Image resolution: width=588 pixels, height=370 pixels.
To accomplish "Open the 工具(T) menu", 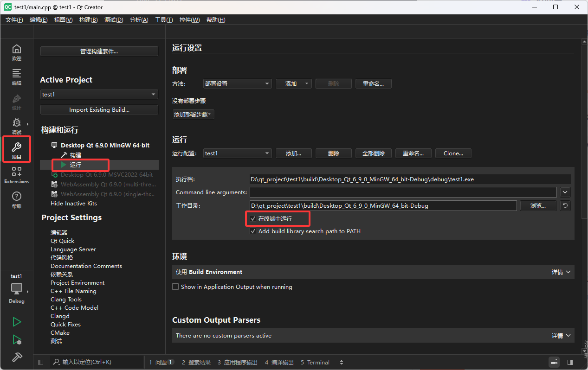I will (x=164, y=19).
